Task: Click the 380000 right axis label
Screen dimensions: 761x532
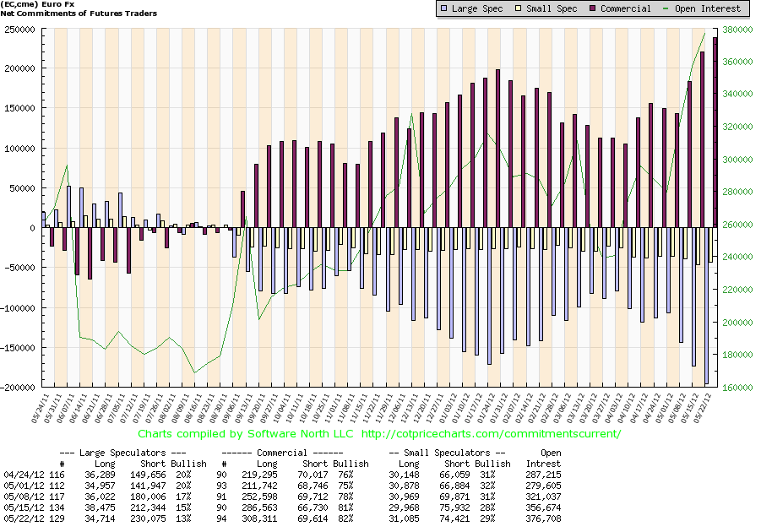Action: (737, 30)
